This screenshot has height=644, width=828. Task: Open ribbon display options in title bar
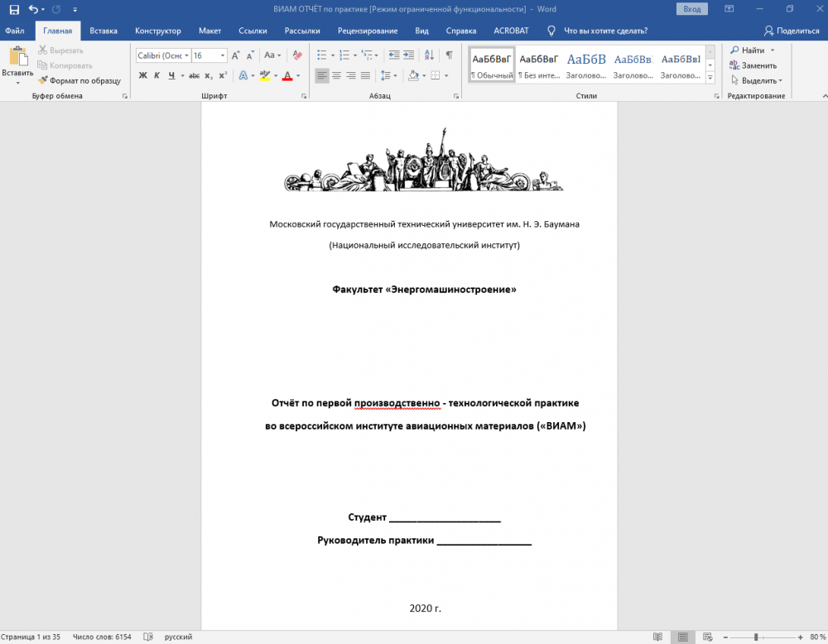pos(729,9)
